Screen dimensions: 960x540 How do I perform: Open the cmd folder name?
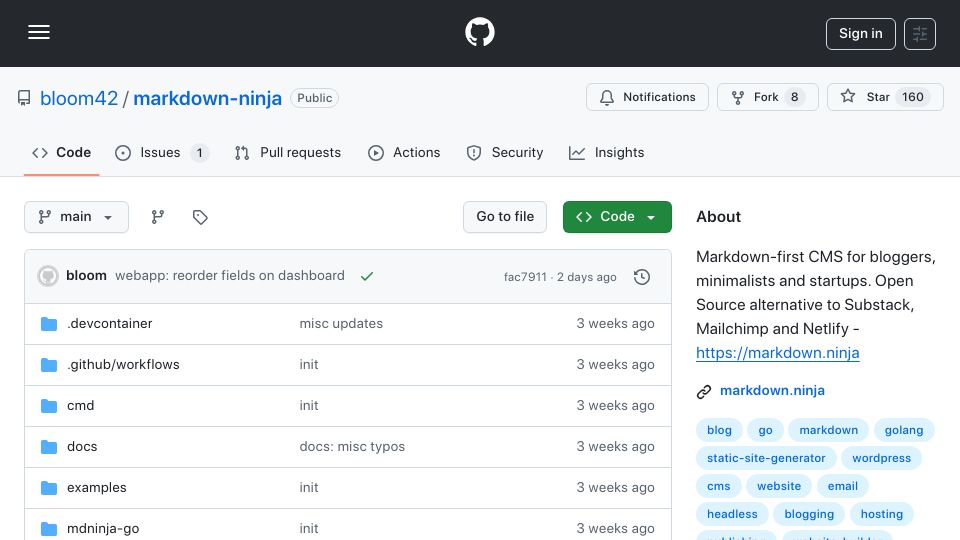(80, 405)
